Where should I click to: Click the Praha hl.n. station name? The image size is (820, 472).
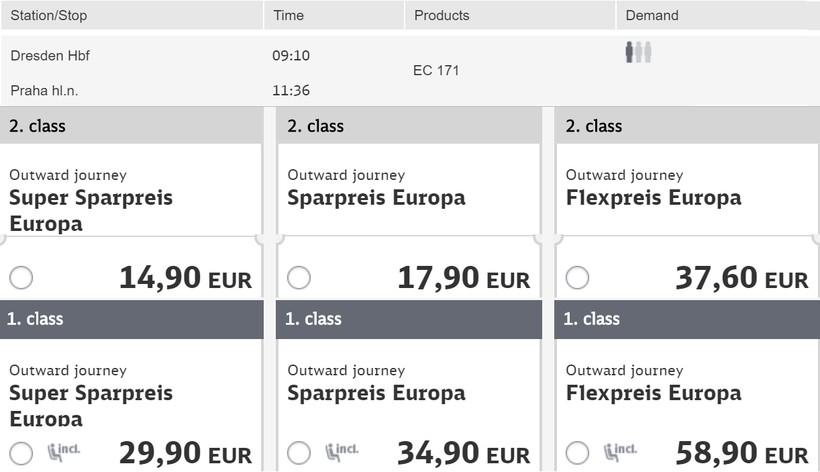click(44, 90)
